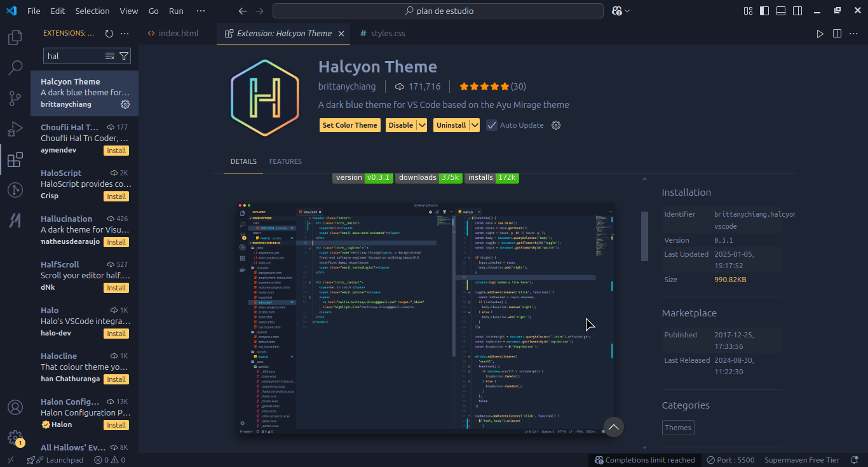Open the Search view in activity bar
The image size is (868, 467).
point(15,68)
